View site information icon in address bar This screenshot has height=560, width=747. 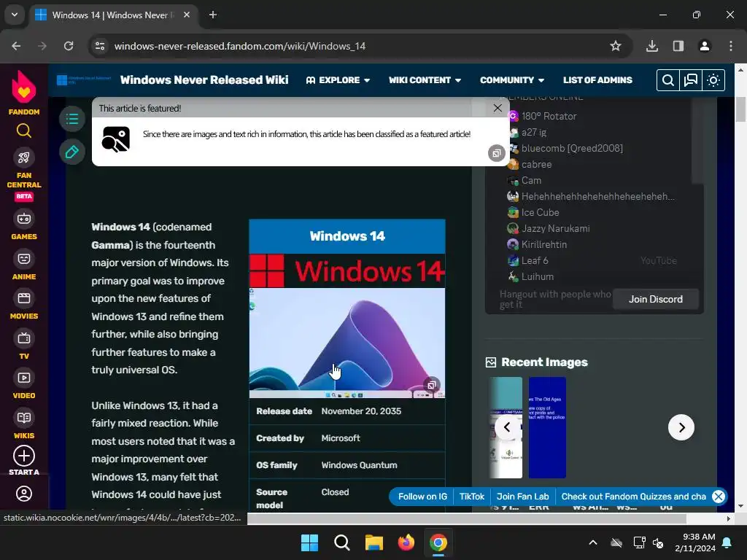point(100,46)
